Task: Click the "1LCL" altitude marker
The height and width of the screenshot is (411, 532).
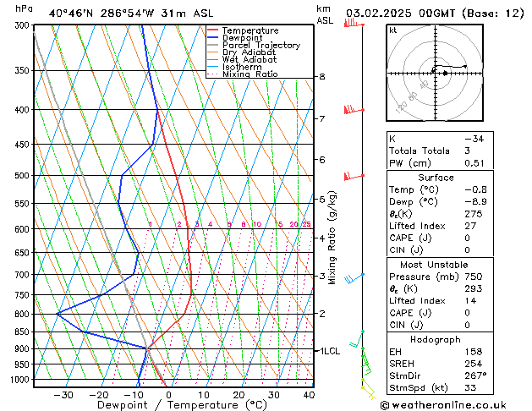Action: coord(330,351)
